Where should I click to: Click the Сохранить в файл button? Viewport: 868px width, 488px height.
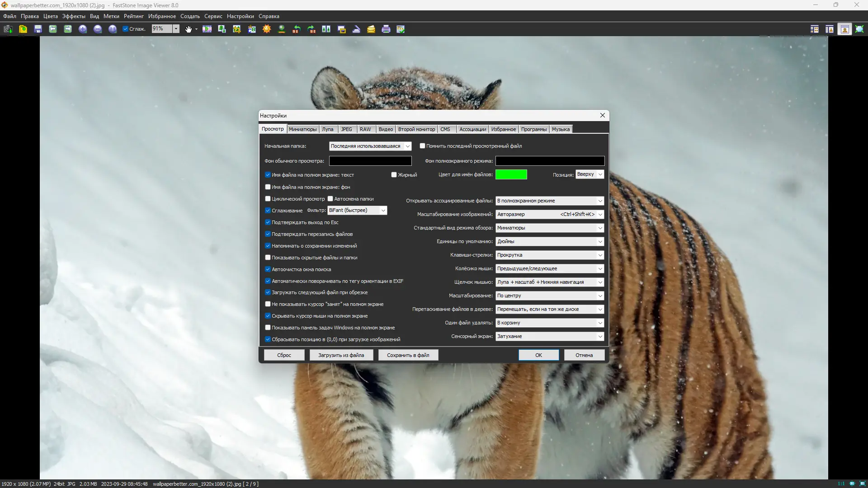click(408, 355)
